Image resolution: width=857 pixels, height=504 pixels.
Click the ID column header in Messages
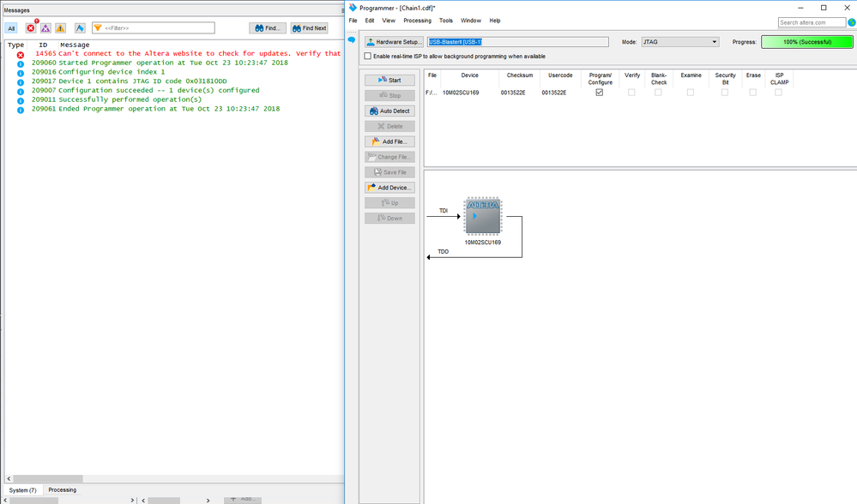coord(43,45)
